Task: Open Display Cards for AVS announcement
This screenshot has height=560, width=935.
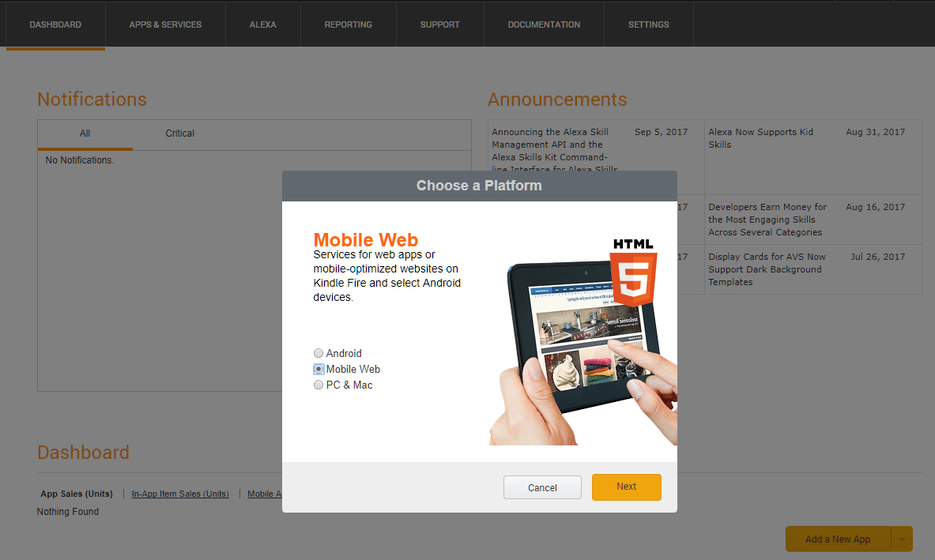Action: pyautogui.click(x=767, y=269)
